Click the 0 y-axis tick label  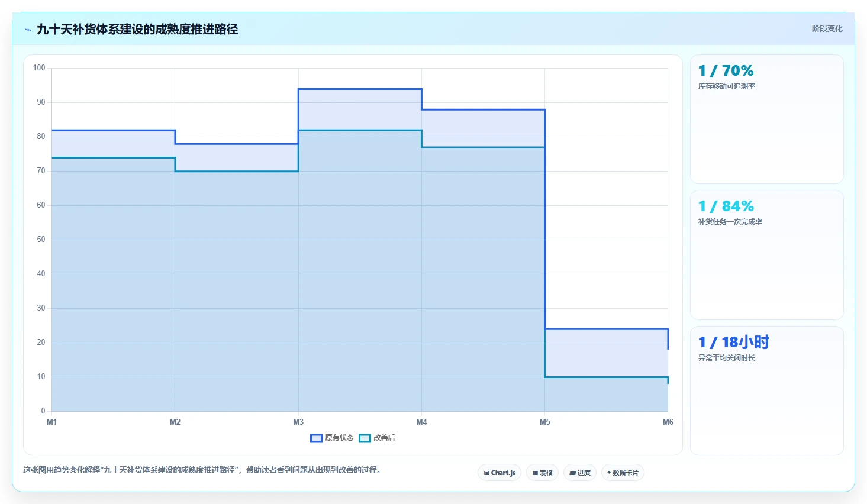pyautogui.click(x=43, y=411)
